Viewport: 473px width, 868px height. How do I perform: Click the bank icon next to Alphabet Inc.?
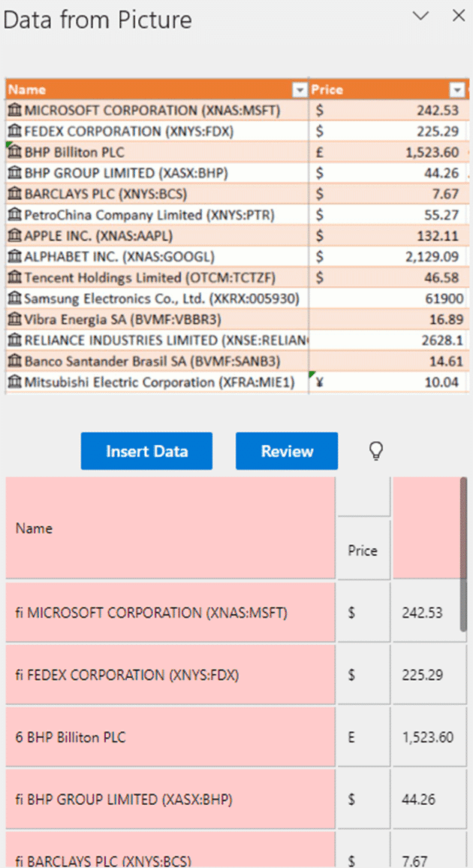(x=14, y=256)
